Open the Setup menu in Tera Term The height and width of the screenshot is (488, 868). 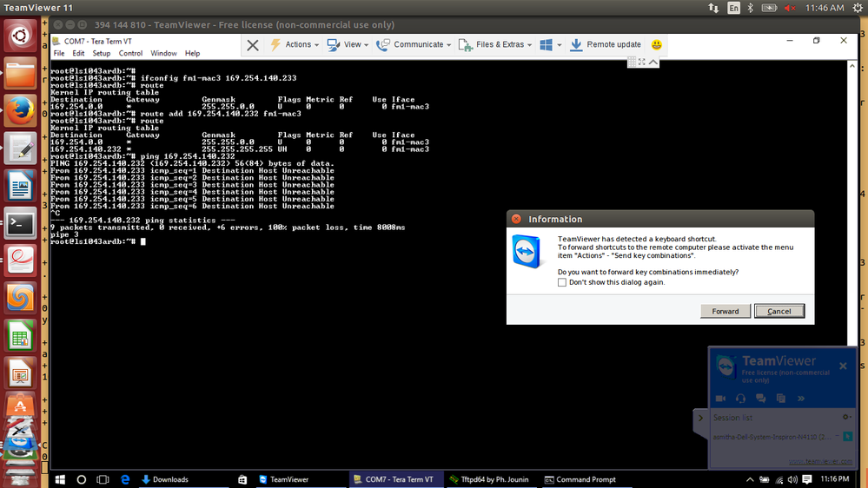[x=102, y=54]
